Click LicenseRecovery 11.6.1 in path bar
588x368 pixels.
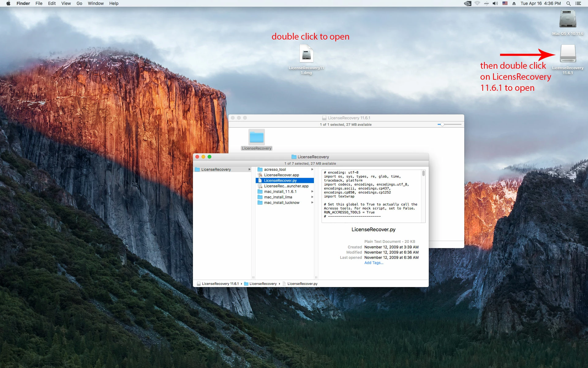220,284
